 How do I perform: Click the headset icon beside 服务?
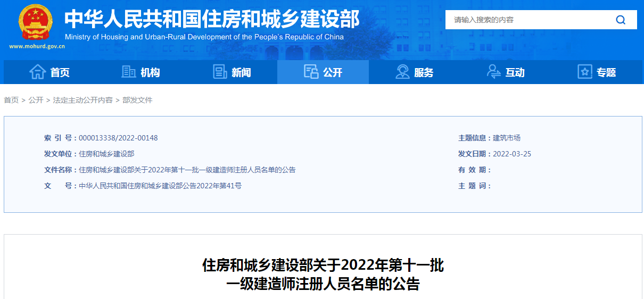coord(402,72)
